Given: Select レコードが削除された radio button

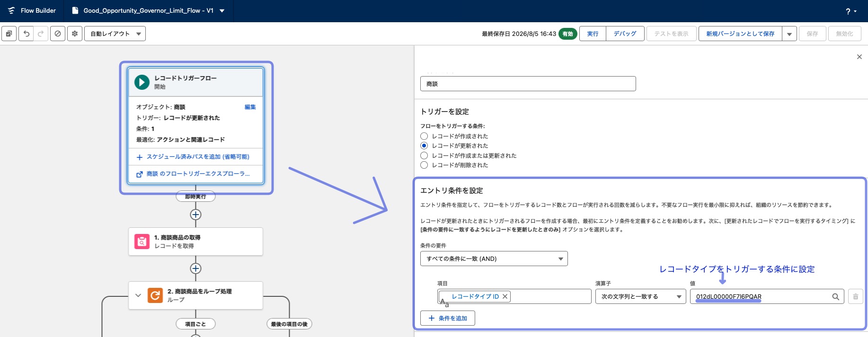Looking at the screenshot, I should click(424, 165).
